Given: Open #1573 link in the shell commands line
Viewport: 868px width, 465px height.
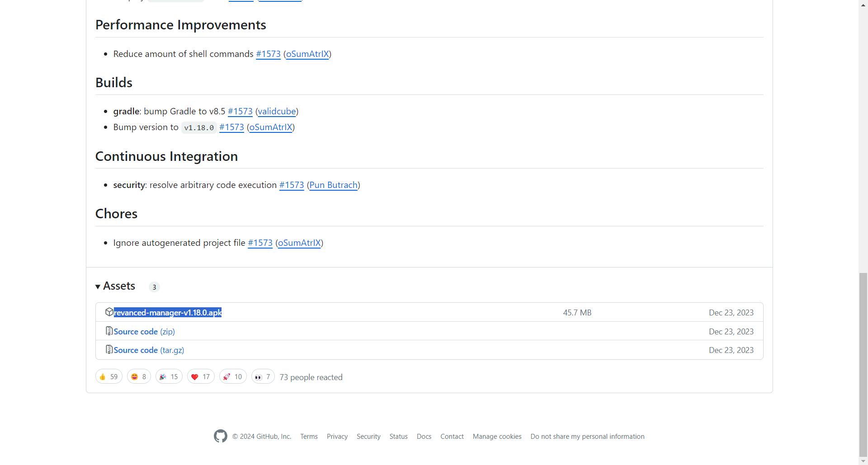Looking at the screenshot, I should click(268, 54).
